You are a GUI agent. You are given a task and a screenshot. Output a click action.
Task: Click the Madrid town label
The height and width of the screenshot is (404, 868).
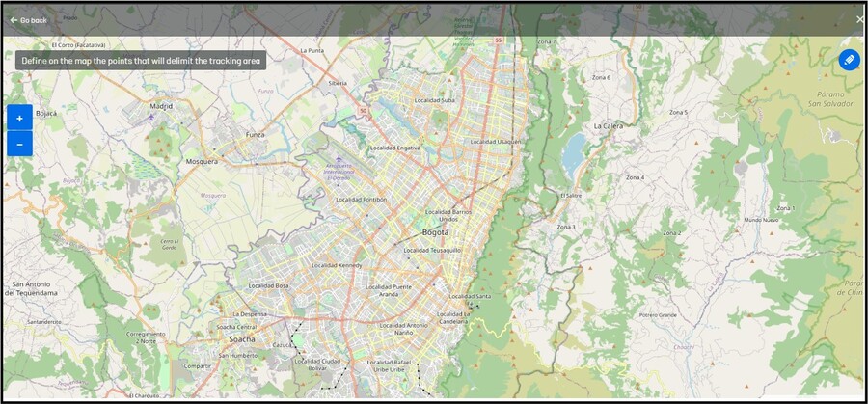(x=161, y=105)
